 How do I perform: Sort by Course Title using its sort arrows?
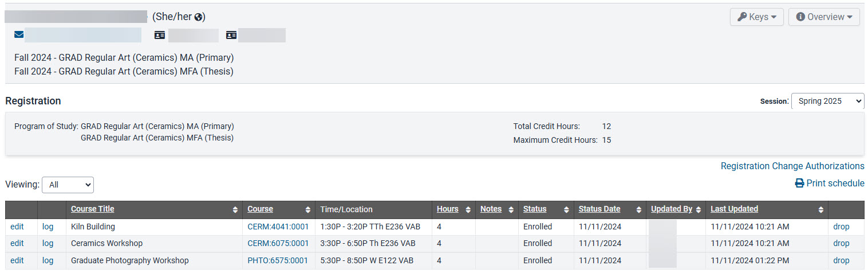(x=235, y=210)
